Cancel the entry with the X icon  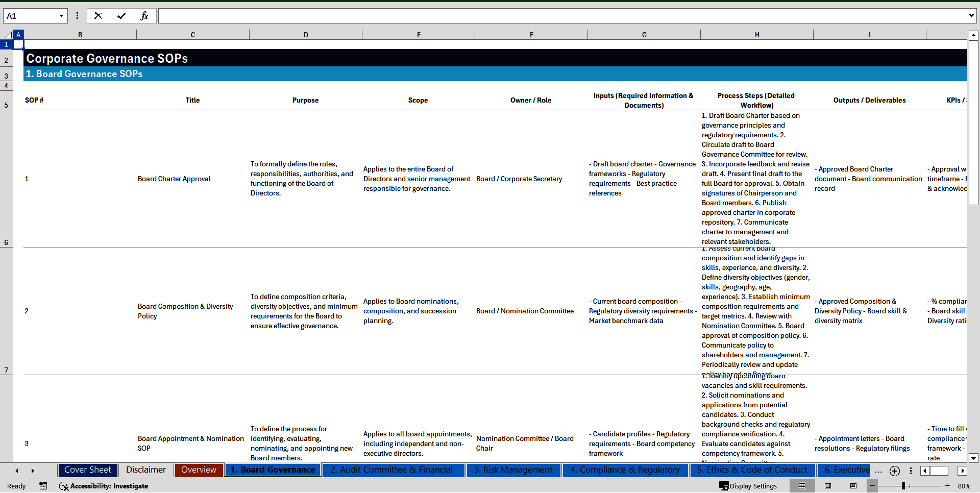coord(98,16)
